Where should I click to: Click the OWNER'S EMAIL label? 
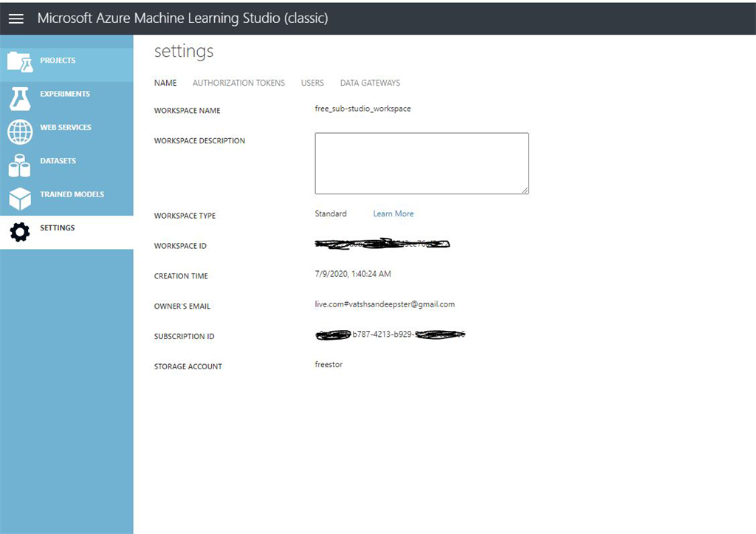[182, 307]
